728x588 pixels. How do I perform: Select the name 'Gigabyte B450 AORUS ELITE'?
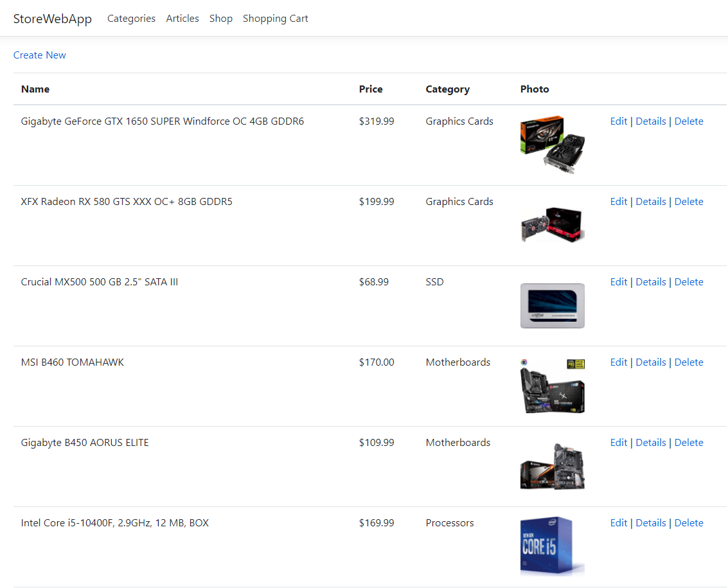click(85, 443)
